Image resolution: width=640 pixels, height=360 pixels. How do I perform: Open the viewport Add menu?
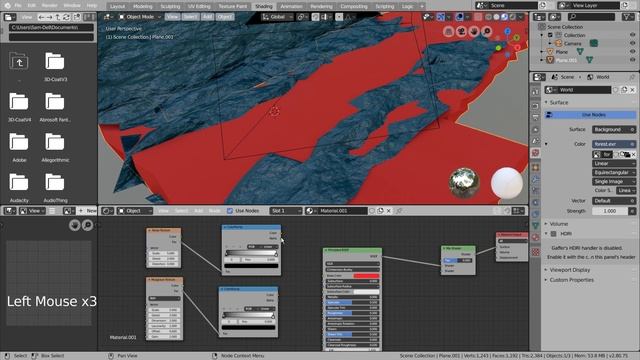[x=207, y=17]
